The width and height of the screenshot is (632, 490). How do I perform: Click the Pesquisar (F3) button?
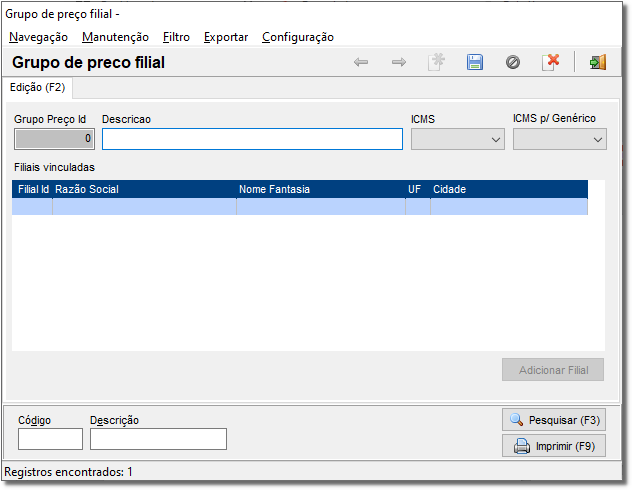554,420
